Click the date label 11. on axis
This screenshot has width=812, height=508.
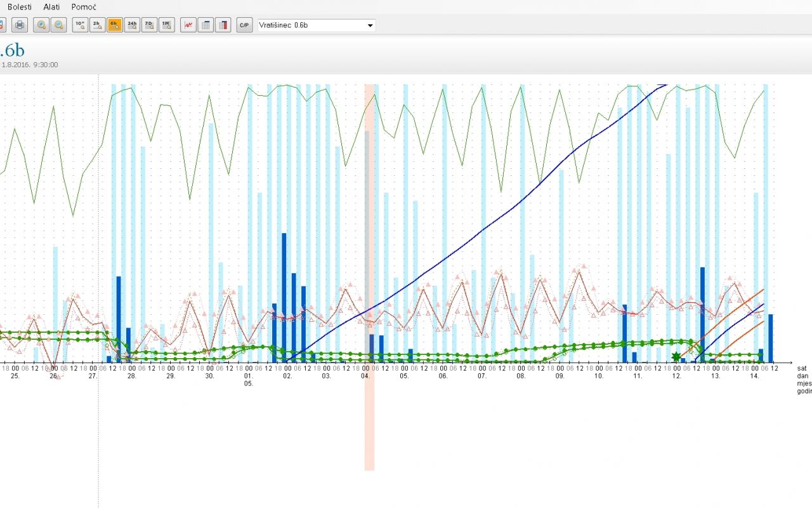pos(638,376)
